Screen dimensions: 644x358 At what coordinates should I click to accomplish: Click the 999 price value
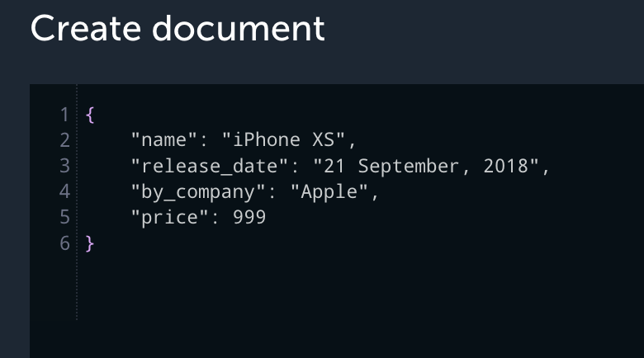[249, 217]
